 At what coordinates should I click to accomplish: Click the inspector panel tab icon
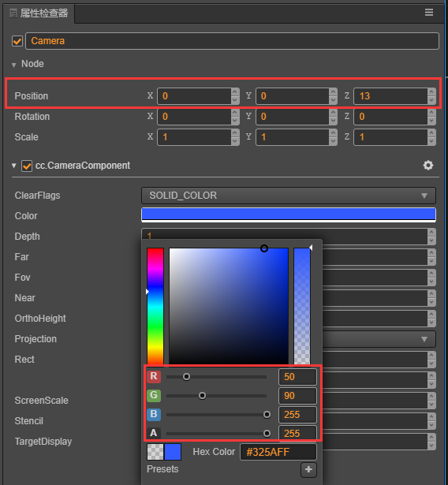(x=13, y=13)
